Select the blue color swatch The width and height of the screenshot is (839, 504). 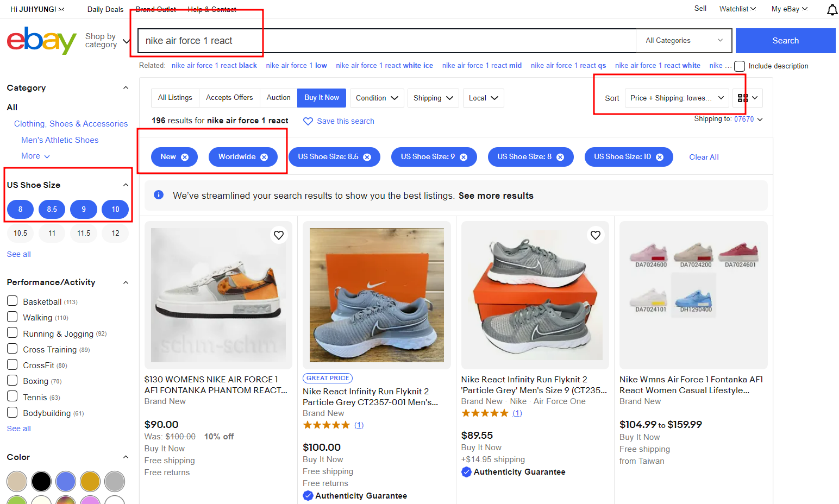click(66, 481)
